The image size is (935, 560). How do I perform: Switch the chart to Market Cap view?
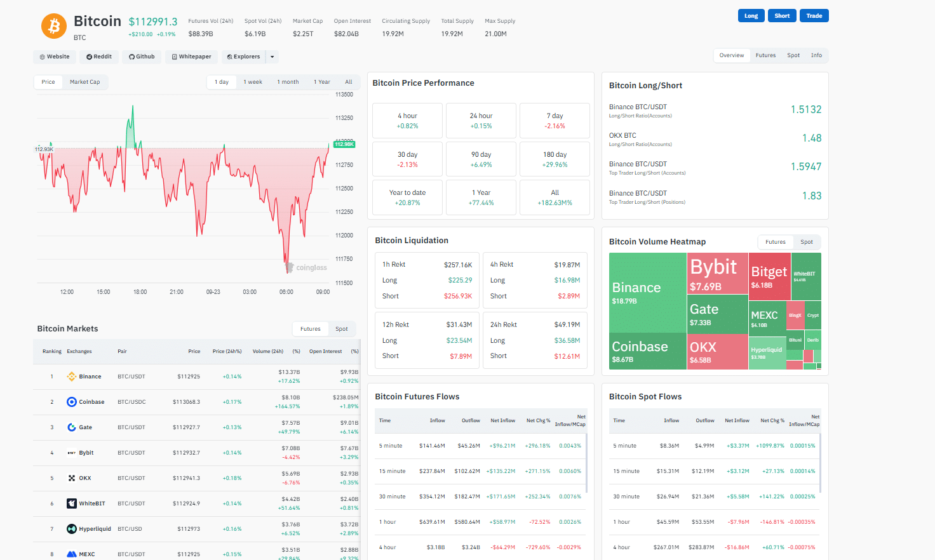(85, 81)
